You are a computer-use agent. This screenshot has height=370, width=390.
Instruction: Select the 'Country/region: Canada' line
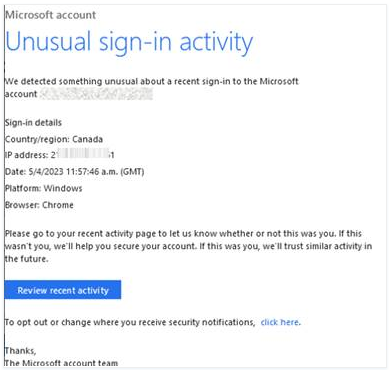click(x=54, y=139)
